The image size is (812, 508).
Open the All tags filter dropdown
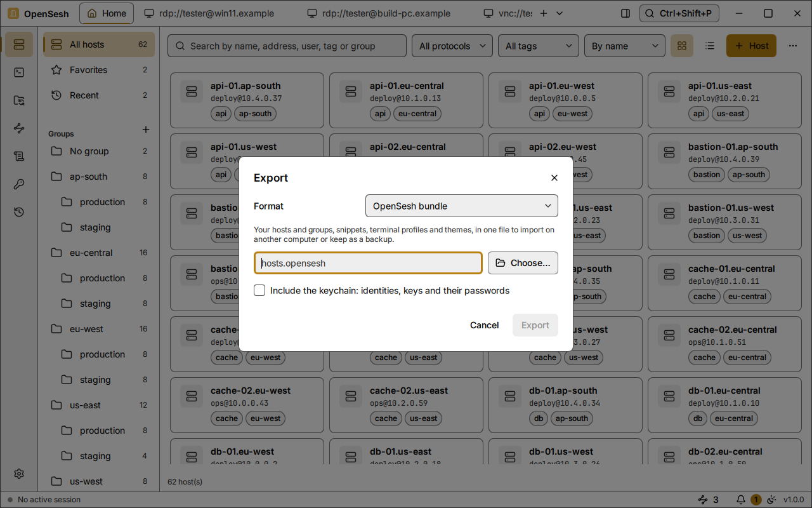tap(539, 46)
